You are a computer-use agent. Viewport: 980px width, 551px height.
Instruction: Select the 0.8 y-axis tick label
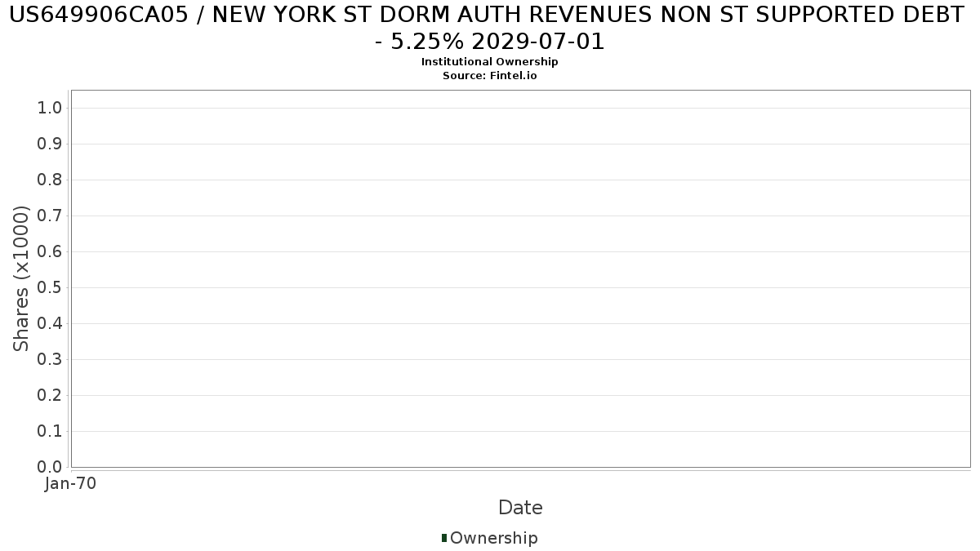50,180
